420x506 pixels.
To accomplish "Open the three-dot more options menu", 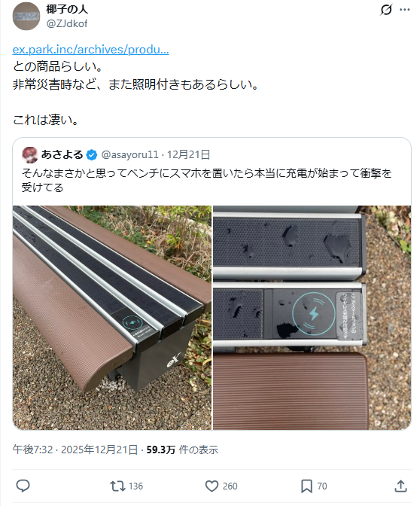I will (404, 10).
